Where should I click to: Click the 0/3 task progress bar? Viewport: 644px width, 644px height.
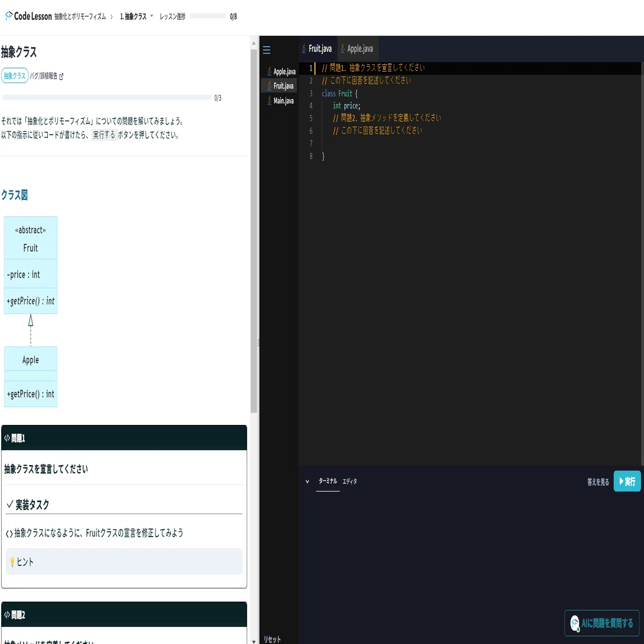coord(107,97)
